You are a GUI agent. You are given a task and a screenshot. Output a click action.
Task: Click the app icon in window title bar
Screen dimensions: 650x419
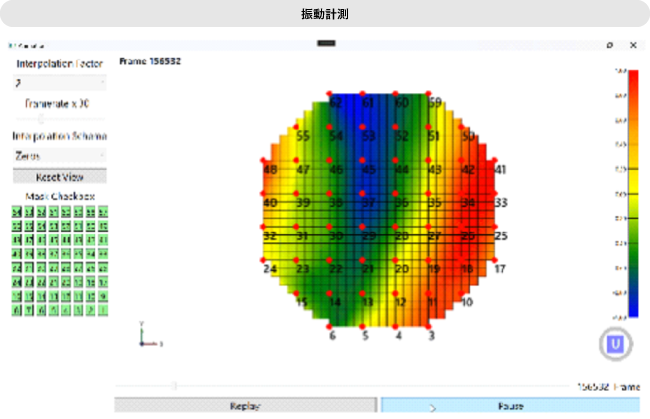coord(9,45)
